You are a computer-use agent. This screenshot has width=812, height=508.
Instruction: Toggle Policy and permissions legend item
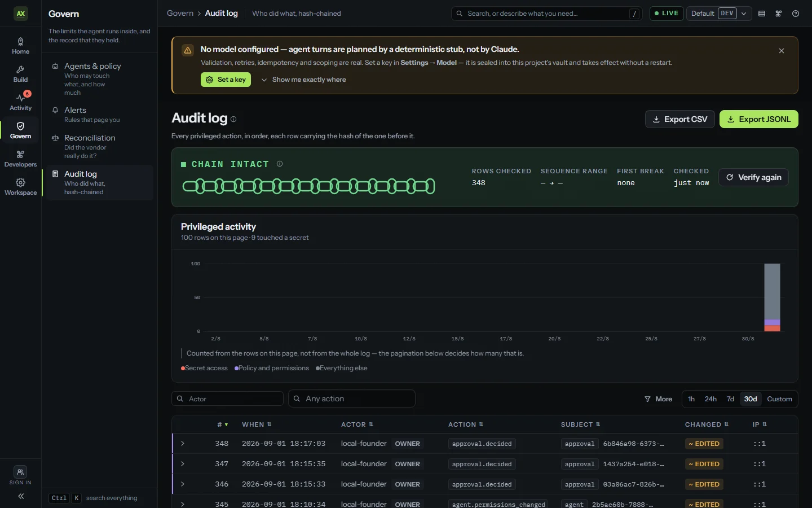(272, 368)
